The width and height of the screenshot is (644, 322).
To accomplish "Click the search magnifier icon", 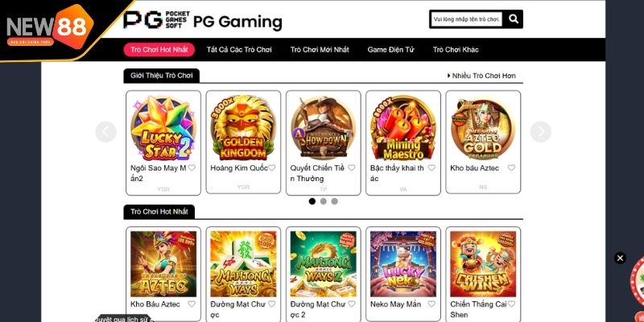I will point(514,19).
